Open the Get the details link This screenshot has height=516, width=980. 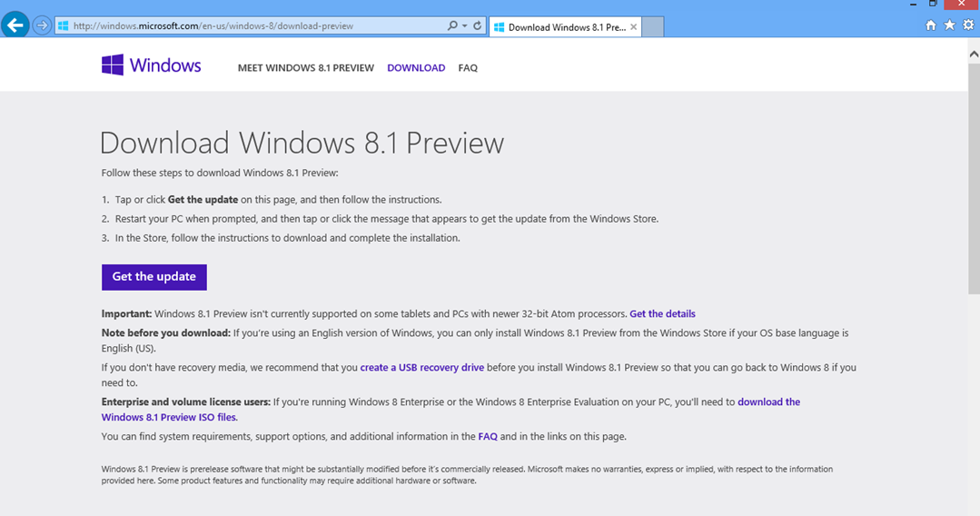pyautogui.click(x=662, y=314)
